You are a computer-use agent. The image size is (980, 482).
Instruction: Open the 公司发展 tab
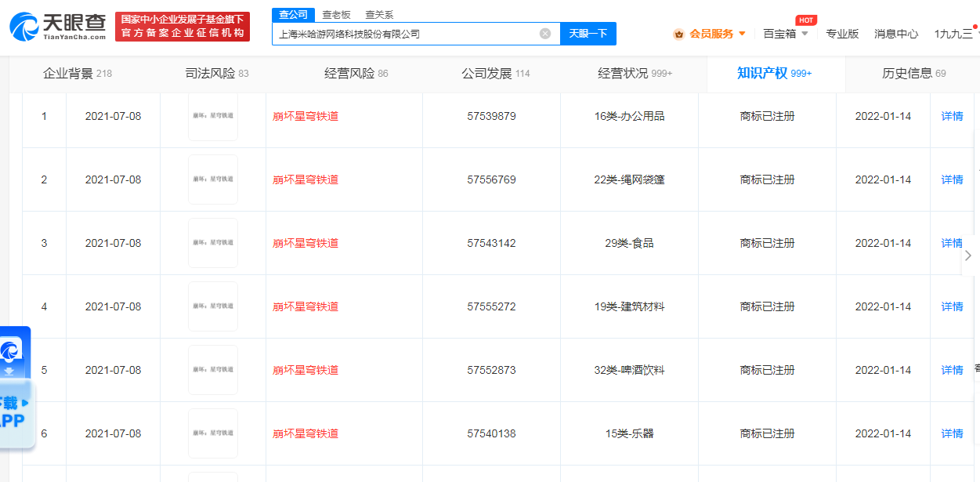pos(495,74)
